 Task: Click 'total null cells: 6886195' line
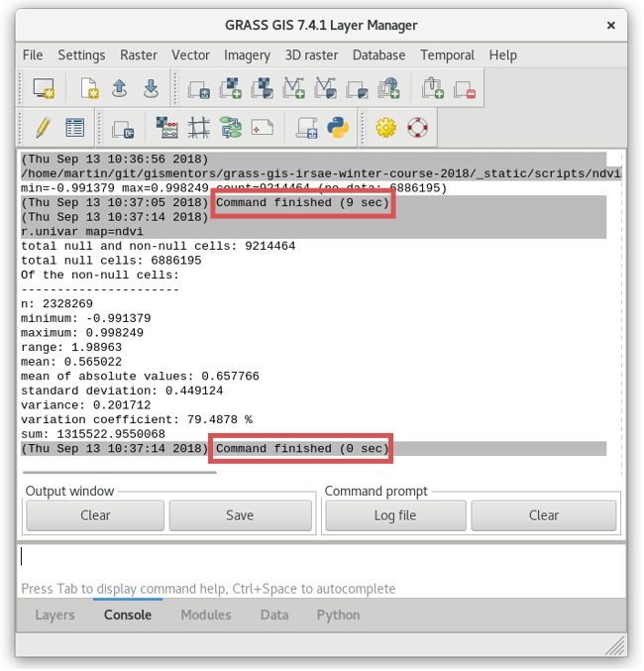click(x=111, y=261)
